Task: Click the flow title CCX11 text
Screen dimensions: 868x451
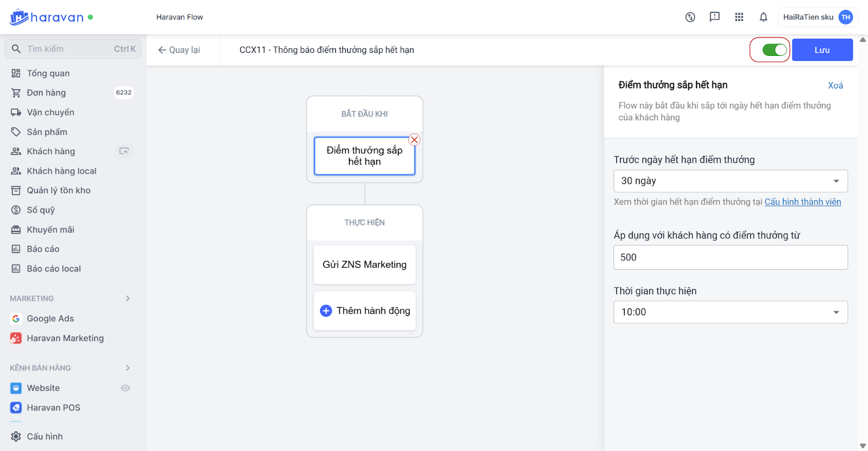Action: (327, 50)
